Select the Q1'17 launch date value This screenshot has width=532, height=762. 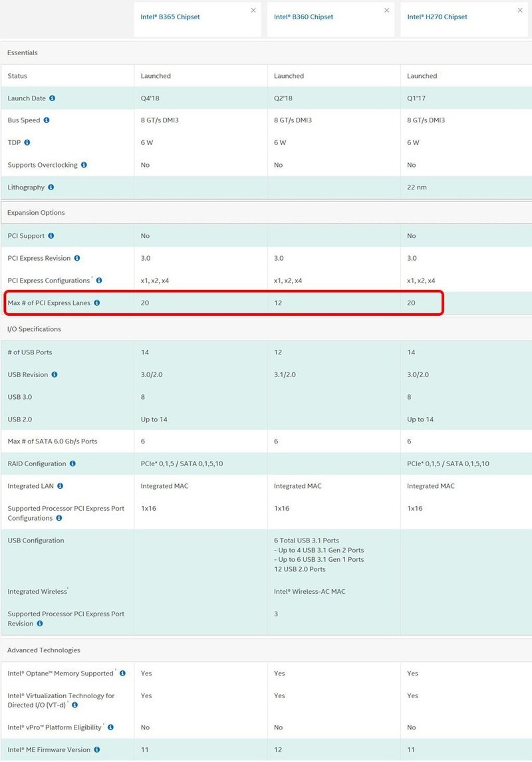coord(416,98)
